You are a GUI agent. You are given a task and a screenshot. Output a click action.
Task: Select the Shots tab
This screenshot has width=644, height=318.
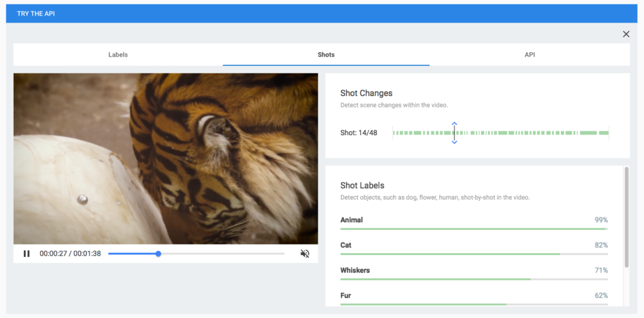click(x=326, y=55)
